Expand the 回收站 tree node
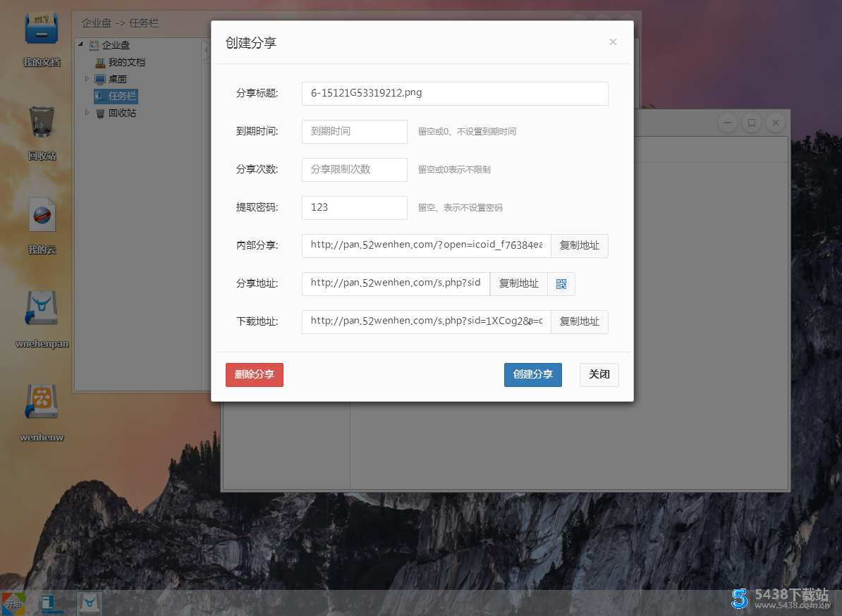This screenshot has height=616, width=842. coord(87,113)
